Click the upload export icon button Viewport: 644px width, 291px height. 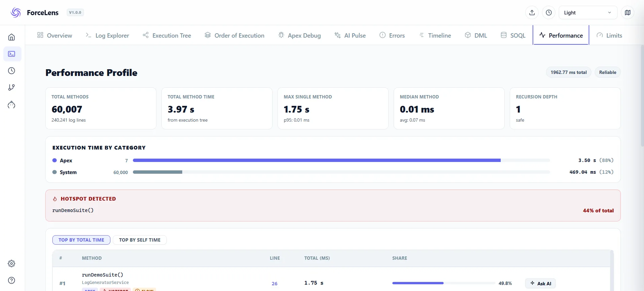coord(532,12)
